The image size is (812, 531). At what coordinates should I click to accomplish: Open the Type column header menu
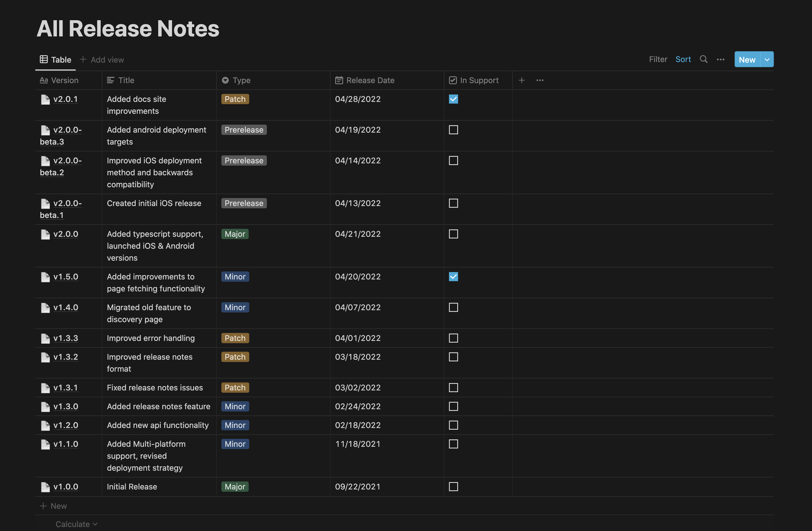[x=241, y=80]
